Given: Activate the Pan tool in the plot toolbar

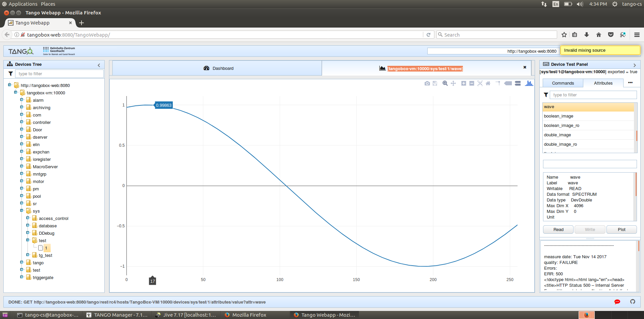Looking at the screenshot, I should pyautogui.click(x=453, y=83).
